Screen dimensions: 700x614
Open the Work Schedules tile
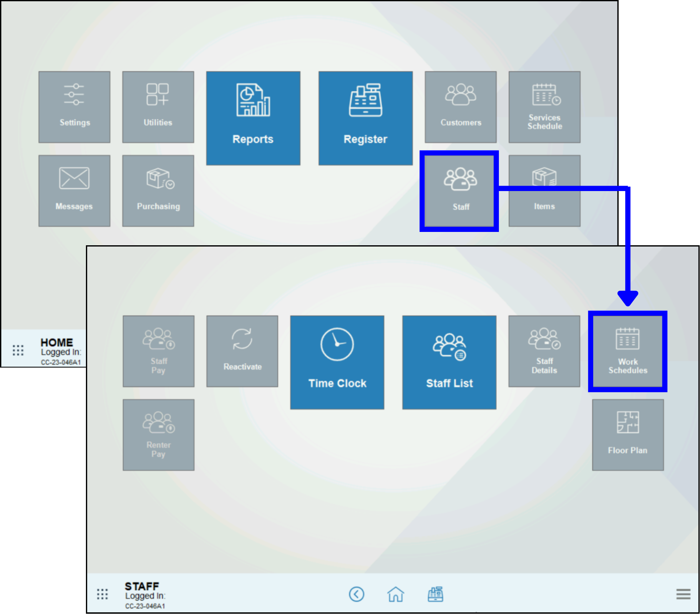(x=627, y=351)
